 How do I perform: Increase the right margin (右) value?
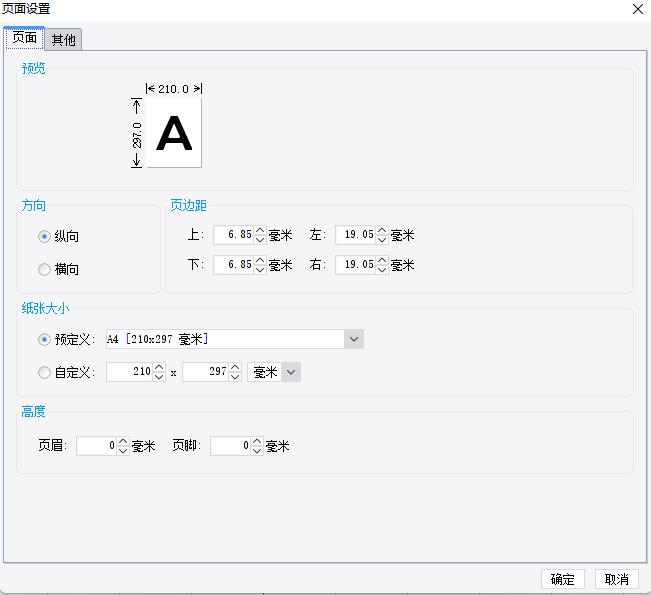click(382, 260)
